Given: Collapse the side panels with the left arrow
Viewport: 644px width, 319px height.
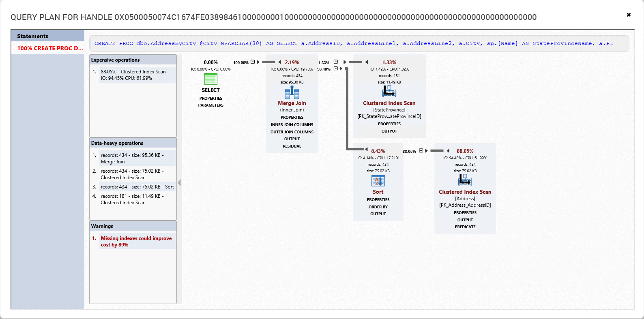Looking at the screenshot, I should coord(179,183).
